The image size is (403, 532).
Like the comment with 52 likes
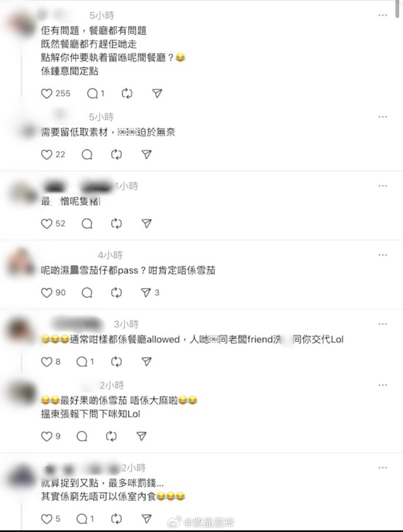click(47, 224)
